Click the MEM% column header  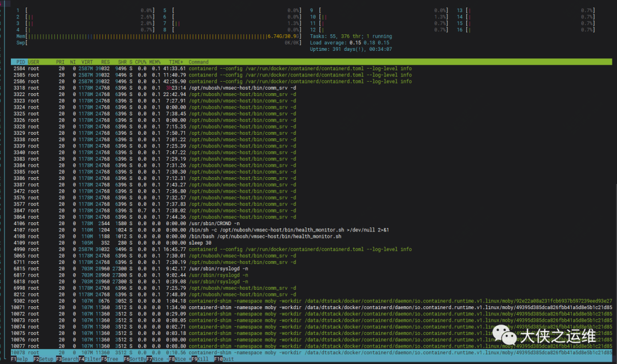(155, 62)
